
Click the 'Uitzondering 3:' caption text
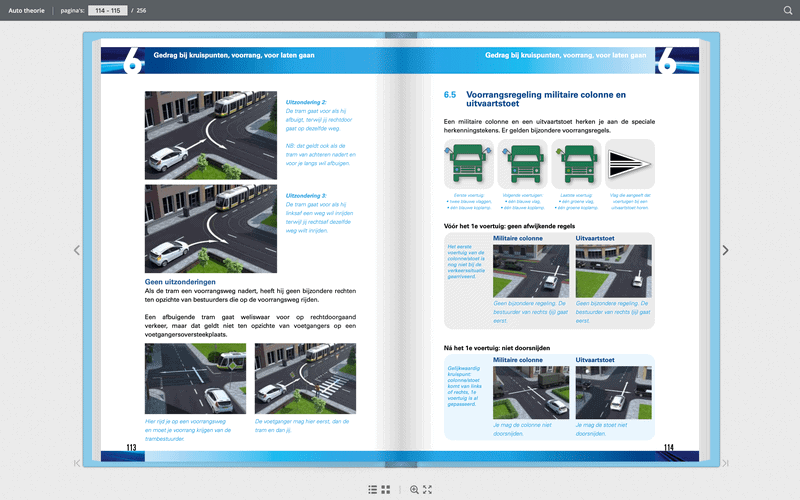(306, 195)
